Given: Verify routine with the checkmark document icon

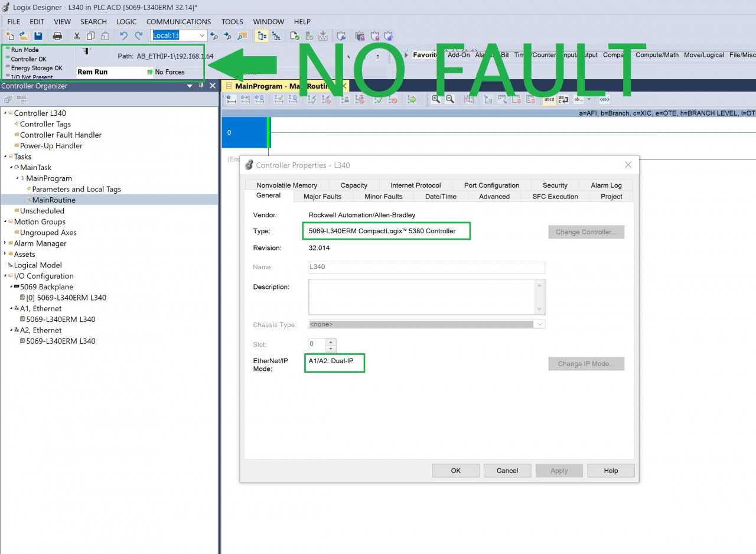Looking at the screenshot, I should (294, 35).
